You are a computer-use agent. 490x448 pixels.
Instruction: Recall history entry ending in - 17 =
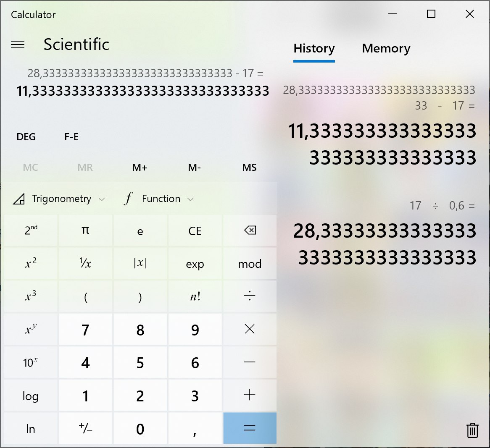pyautogui.click(x=379, y=126)
